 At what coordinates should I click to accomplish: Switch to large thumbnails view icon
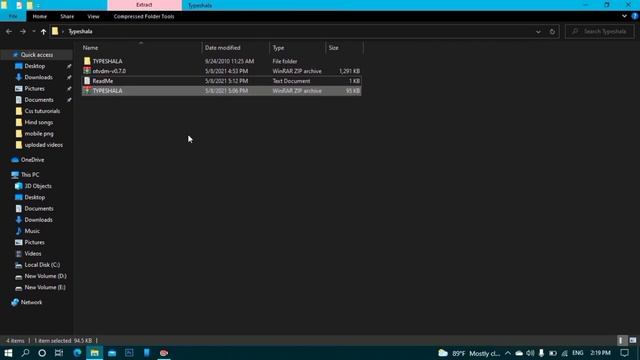coord(633,340)
